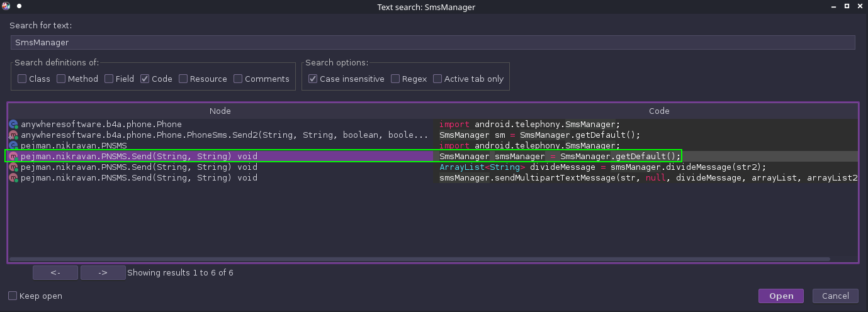Click the search text field containing SmsManager
Screen dimensions: 868x312
(432, 42)
